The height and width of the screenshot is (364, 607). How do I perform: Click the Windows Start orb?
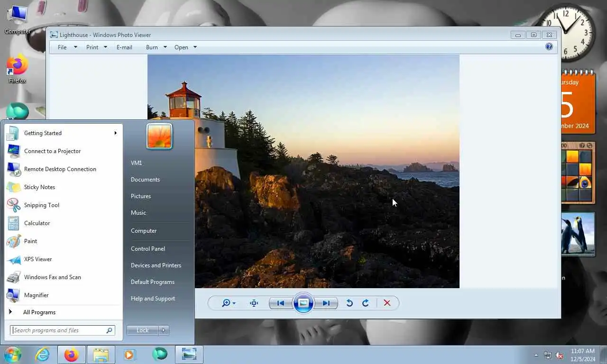click(x=13, y=355)
